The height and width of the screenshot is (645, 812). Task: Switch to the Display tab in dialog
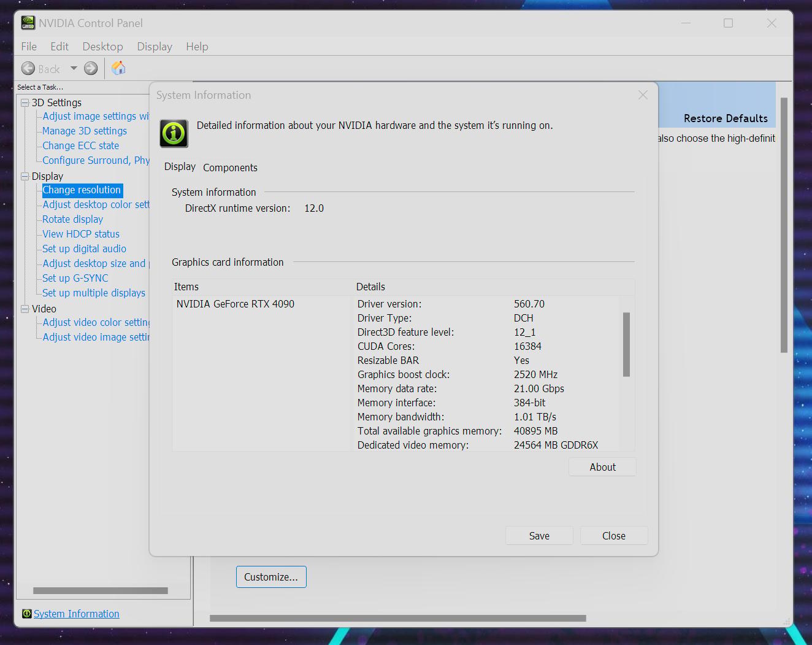click(180, 167)
